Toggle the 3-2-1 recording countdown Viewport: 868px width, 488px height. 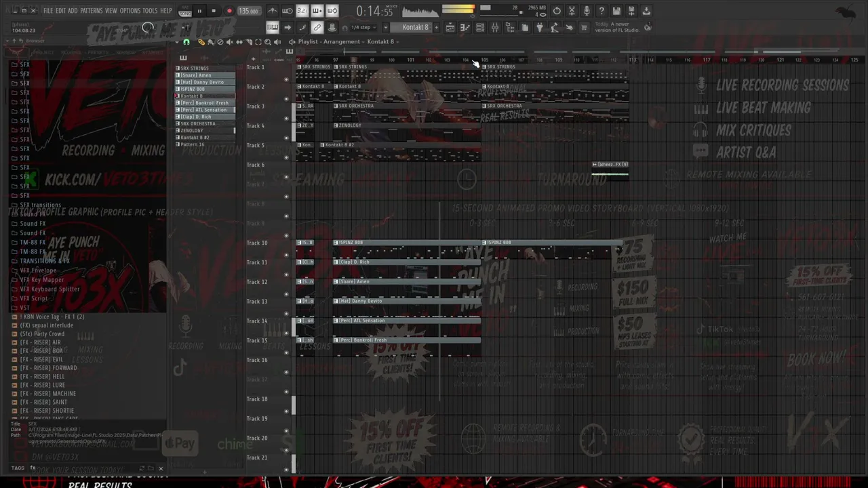[x=302, y=11]
